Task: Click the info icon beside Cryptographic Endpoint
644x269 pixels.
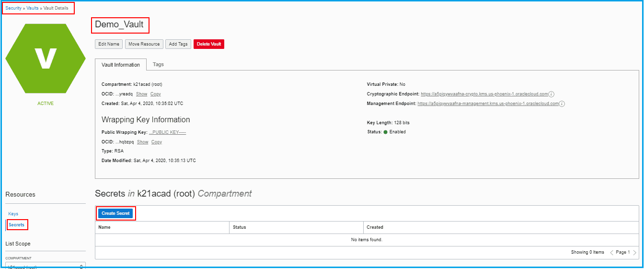Action: [x=552, y=94]
